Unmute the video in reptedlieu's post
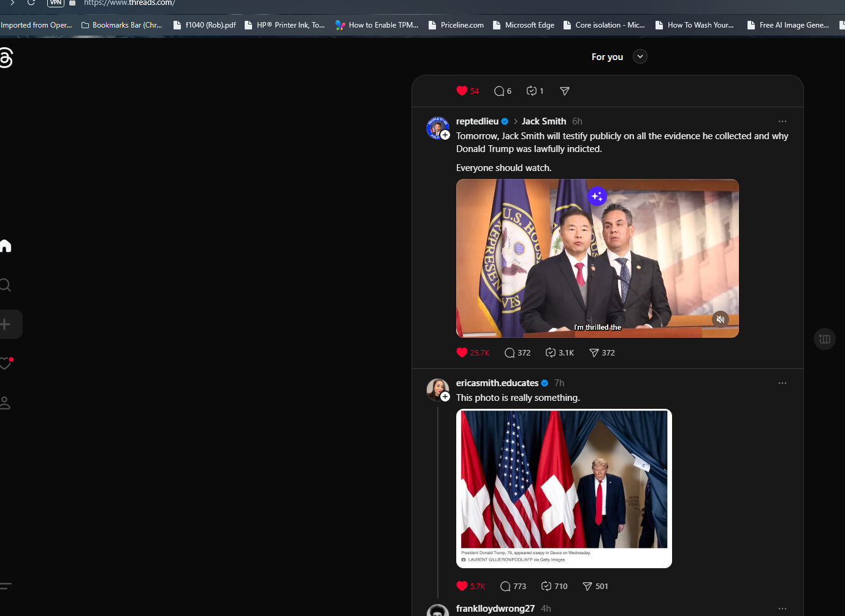This screenshot has height=616, width=845. pyautogui.click(x=721, y=319)
